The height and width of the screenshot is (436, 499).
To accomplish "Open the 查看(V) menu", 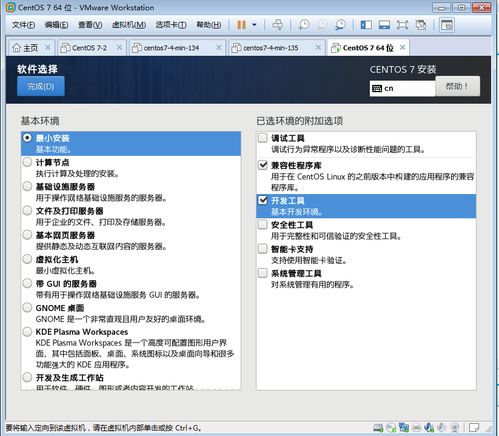I will [90, 25].
